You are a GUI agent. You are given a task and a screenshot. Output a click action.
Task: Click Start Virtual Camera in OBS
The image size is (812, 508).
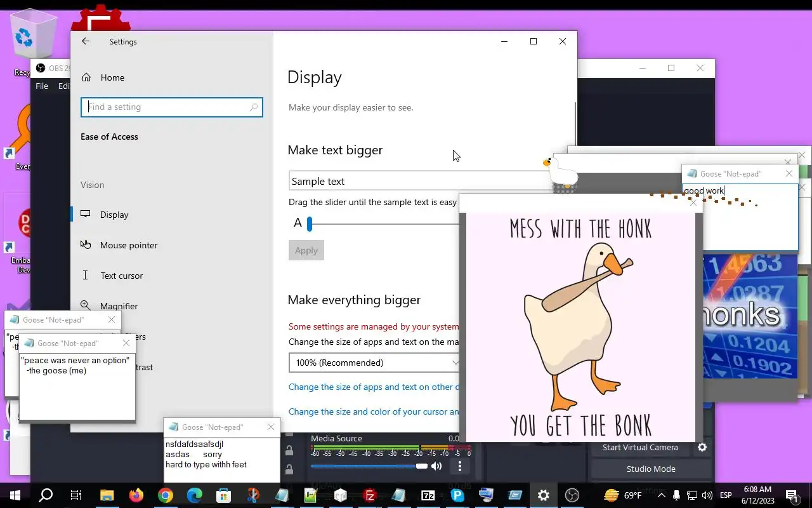pyautogui.click(x=640, y=447)
